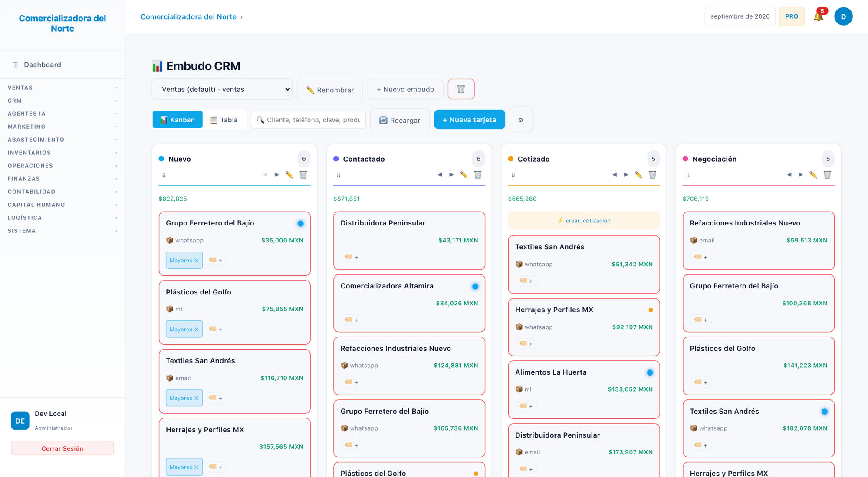Edit the Nuevo column with pencil icon
This screenshot has height=477, width=868.
[289, 175]
